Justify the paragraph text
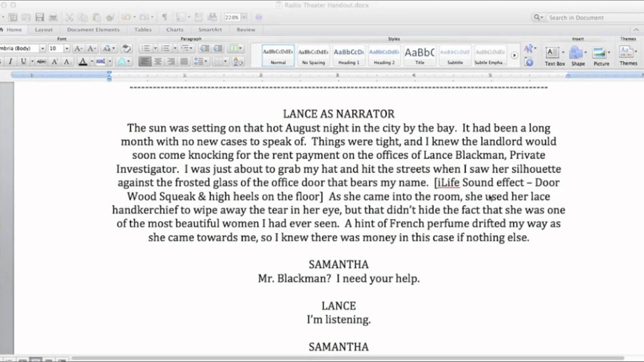The image size is (644, 362). pos(184,61)
